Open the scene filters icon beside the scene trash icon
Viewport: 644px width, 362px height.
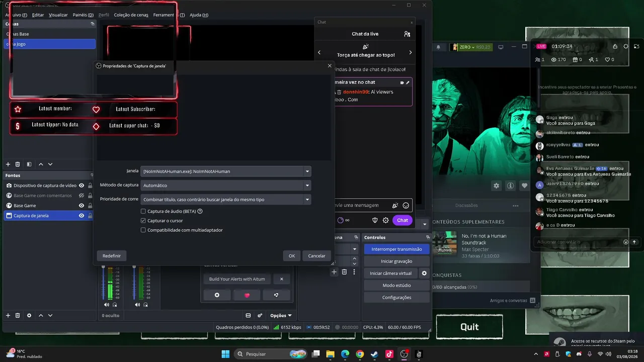click(29, 164)
